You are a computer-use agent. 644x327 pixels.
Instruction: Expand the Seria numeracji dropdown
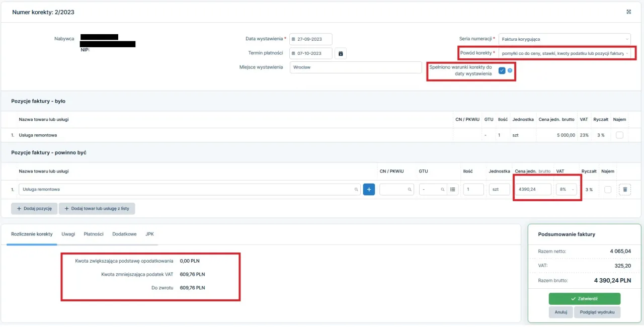coord(564,39)
